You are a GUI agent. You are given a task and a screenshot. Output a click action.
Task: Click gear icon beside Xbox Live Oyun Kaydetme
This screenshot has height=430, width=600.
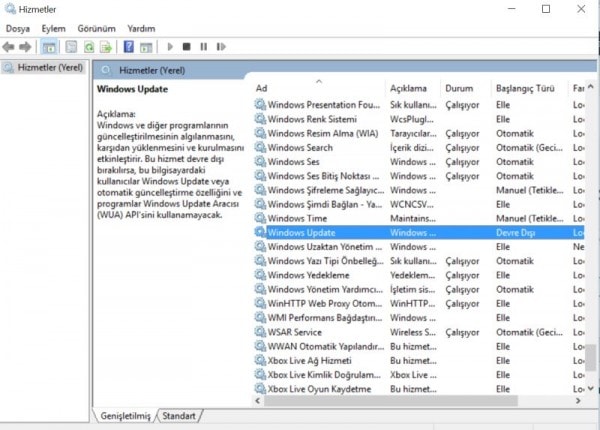pos(260,389)
